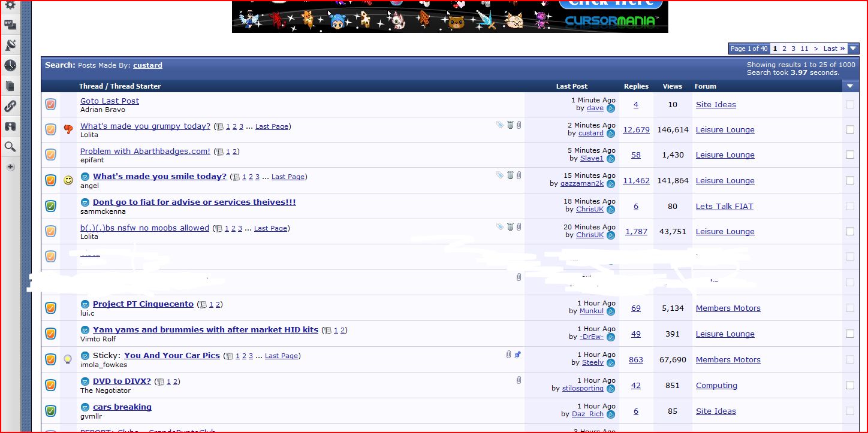
Task: Open the page navigation dropdown arrow
Action: tap(853, 49)
